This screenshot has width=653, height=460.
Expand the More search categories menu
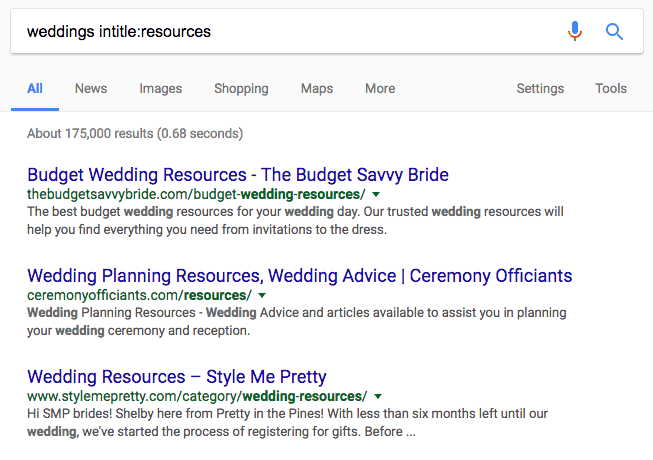[x=380, y=88]
